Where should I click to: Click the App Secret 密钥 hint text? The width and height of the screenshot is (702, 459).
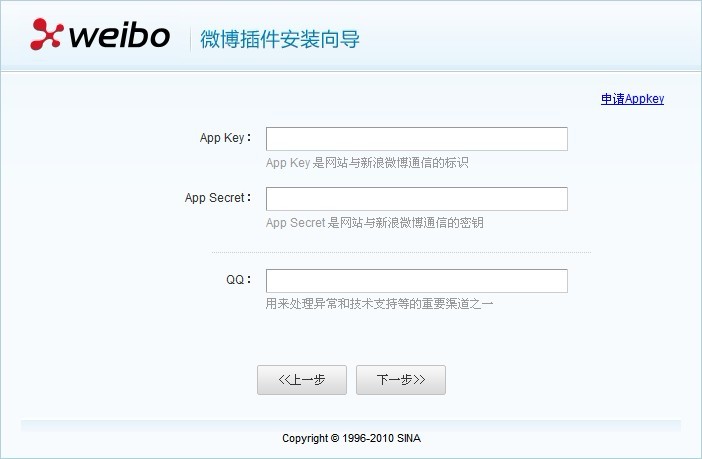[x=374, y=223]
